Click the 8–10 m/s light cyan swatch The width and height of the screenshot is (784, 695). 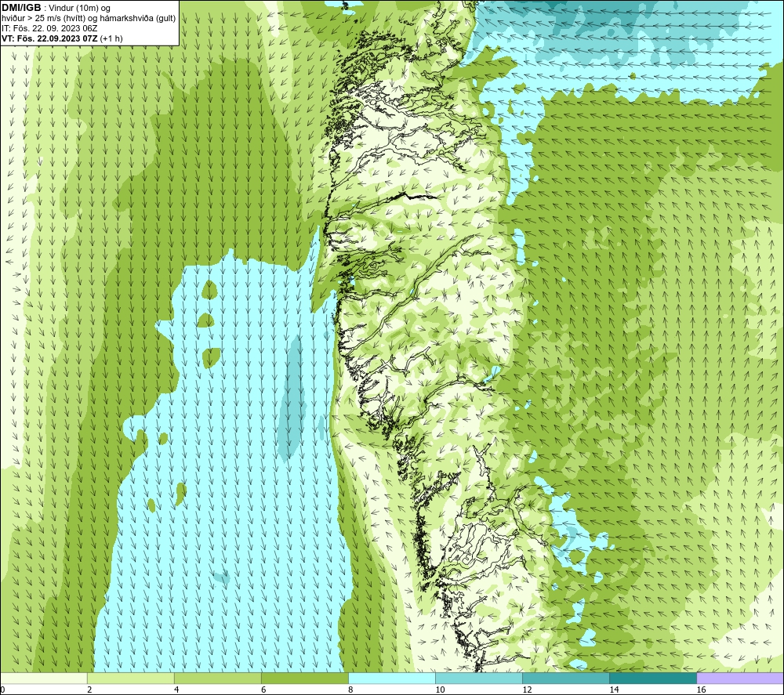pos(391,678)
